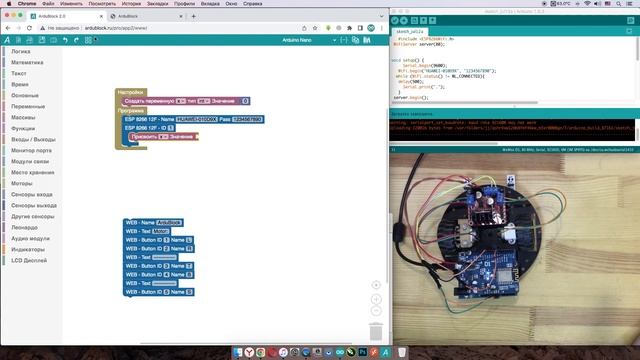Select the Настройки setup block

click(131, 93)
